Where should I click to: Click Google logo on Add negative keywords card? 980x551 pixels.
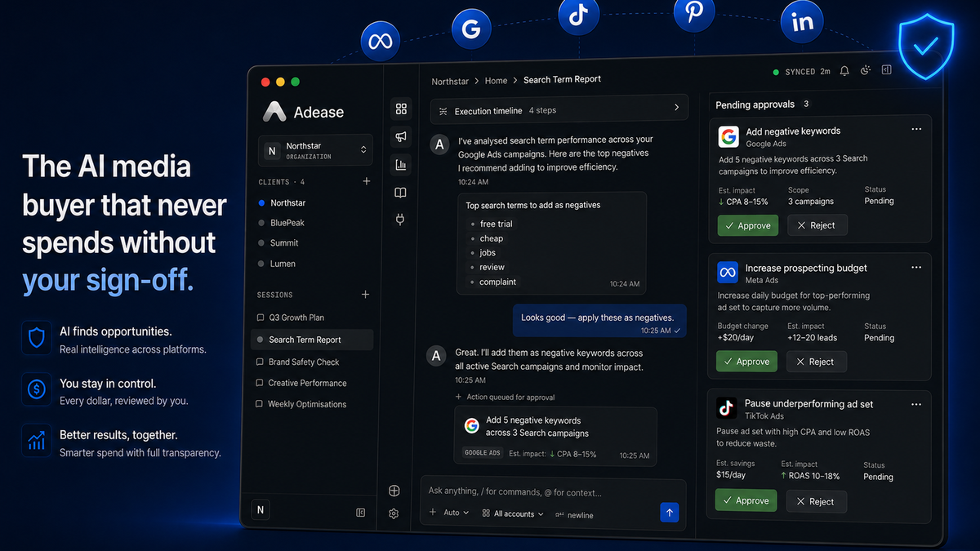728,136
